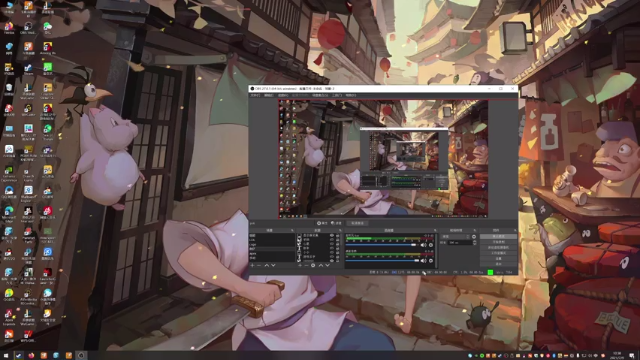The width and height of the screenshot is (640, 360).
Task: Open first menu in OBS menu bar
Action: click(x=255, y=96)
